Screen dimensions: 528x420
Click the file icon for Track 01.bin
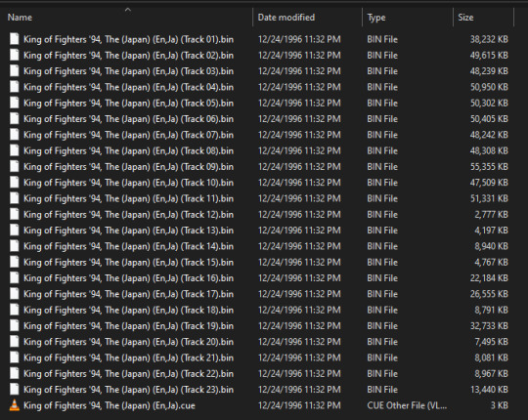[x=14, y=39]
